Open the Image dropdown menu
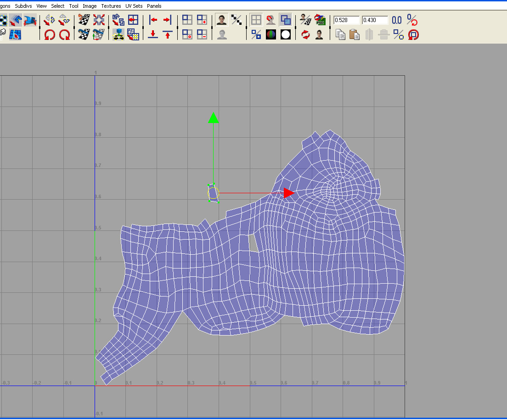507x420 pixels. [90, 6]
